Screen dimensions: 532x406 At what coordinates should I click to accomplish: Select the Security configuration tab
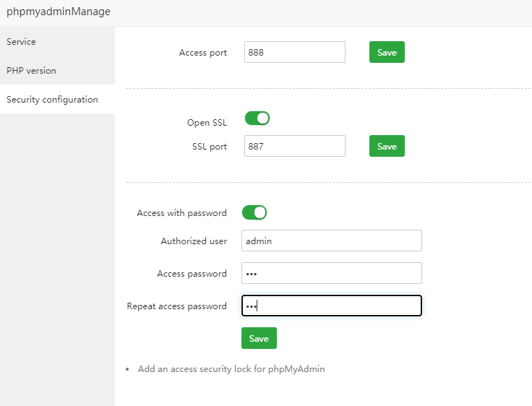[x=52, y=100]
